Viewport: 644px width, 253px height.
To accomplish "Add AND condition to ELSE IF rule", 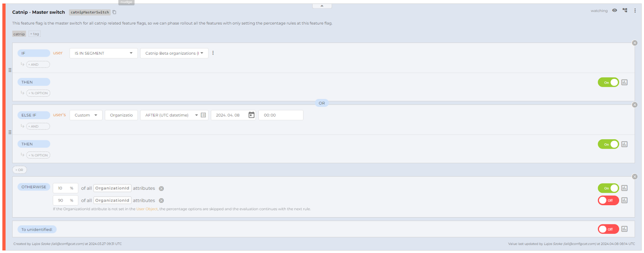I will (38, 126).
